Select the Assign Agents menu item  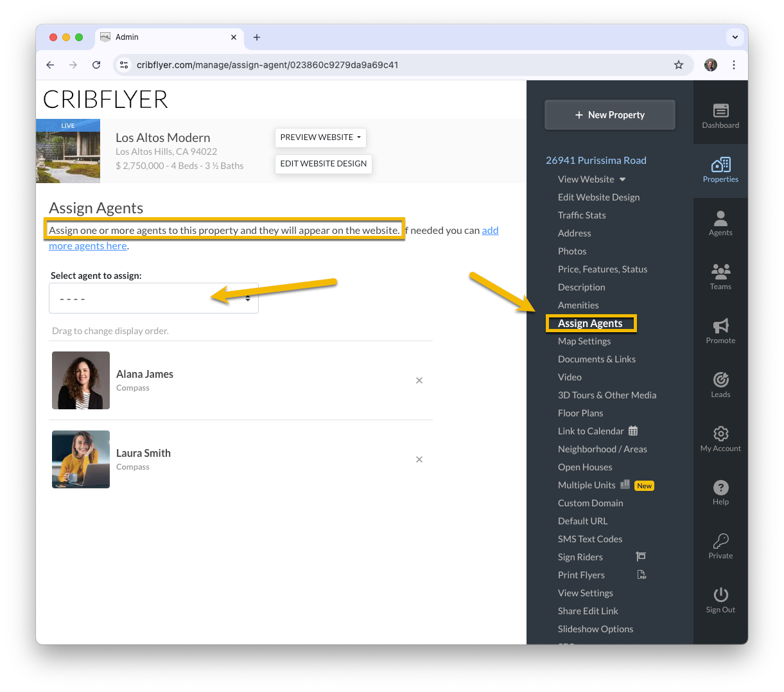tap(590, 323)
